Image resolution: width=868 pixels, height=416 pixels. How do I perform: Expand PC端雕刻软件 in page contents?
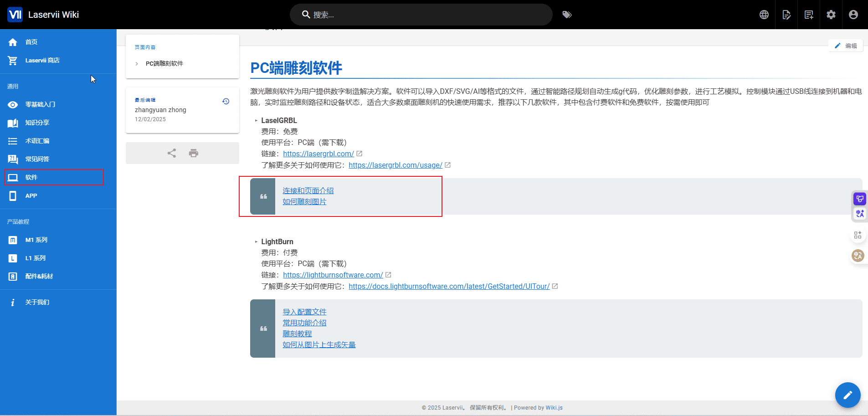tap(137, 64)
